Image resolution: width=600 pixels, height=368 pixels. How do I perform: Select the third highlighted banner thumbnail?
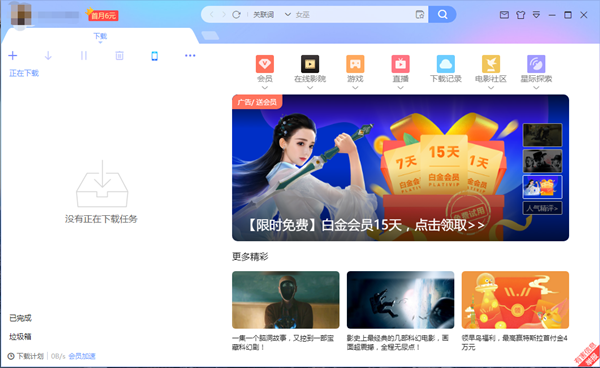542,187
